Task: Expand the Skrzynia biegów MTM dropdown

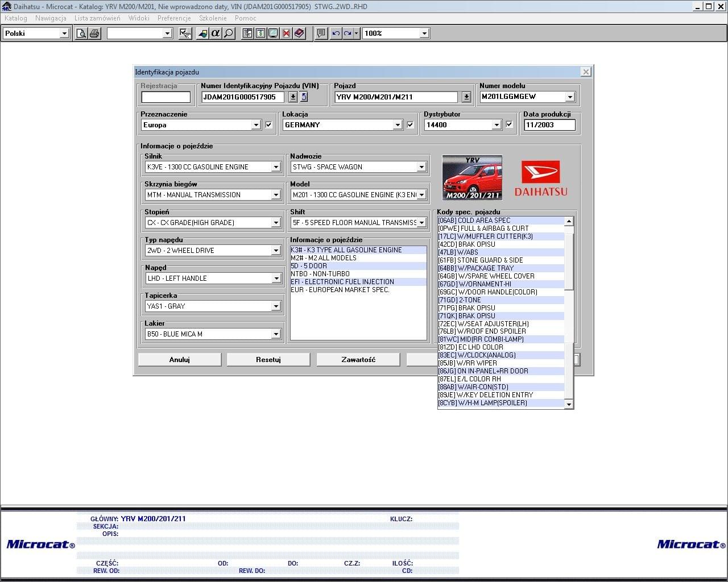Action: (276, 195)
